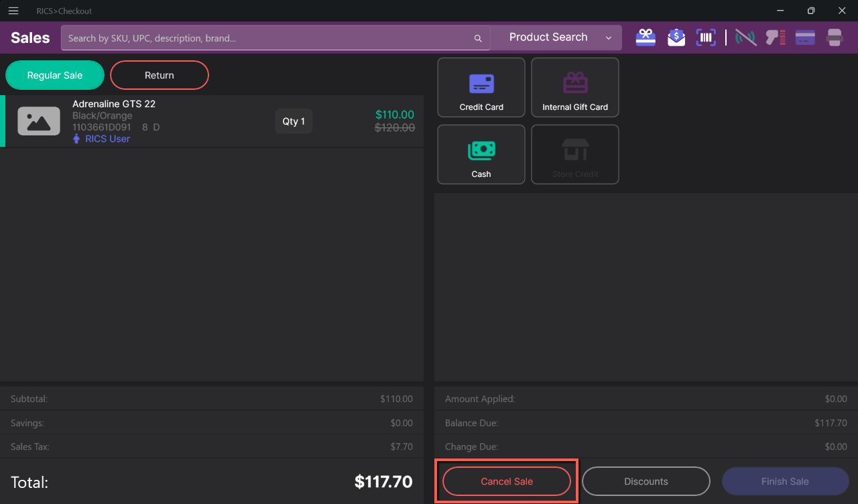
Task: Minimize the RICS window
Action: point(780,11)
